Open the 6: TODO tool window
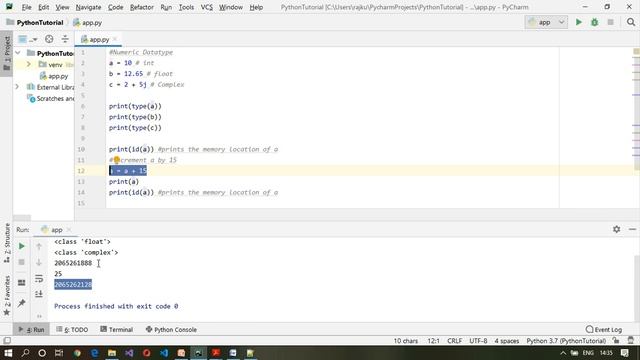This screenshot has width=640, height=360. point(72,329)
